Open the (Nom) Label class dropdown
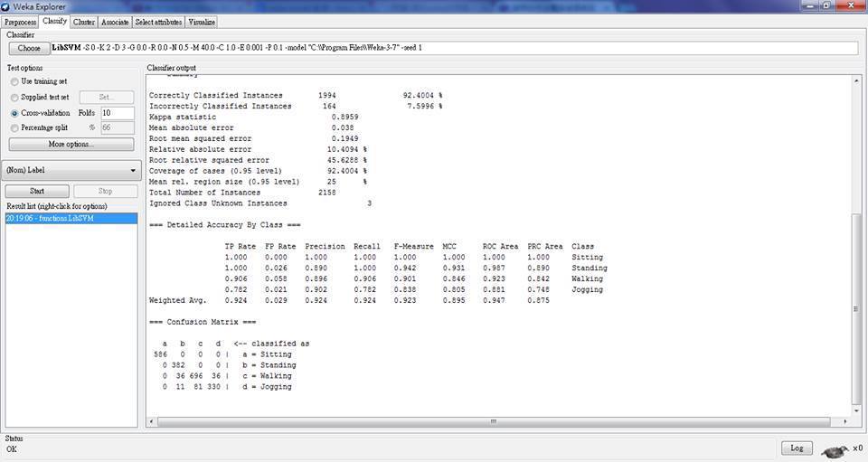Viewport: 868px width, 462px height. tap(71, 170)
